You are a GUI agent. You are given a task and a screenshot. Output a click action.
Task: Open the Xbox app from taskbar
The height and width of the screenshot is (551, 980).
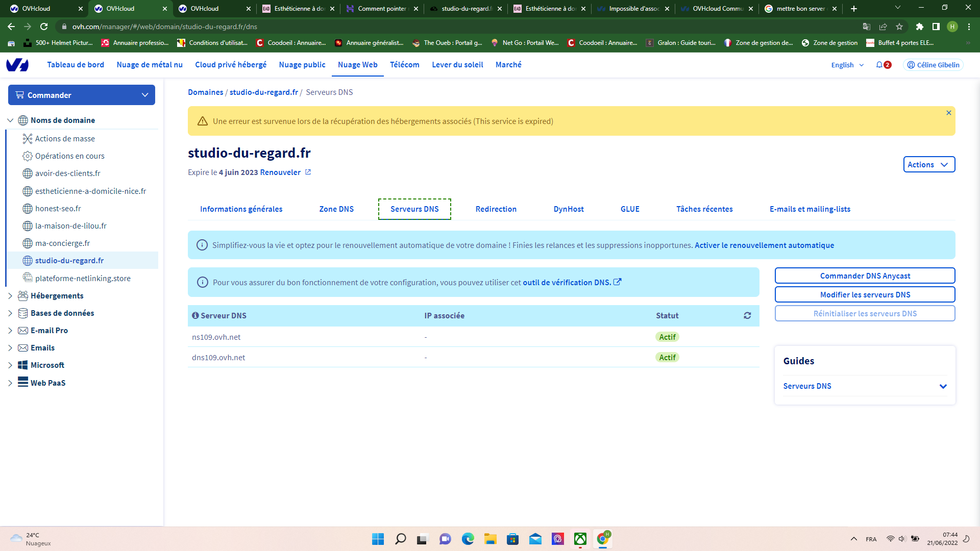click(580, 539)
